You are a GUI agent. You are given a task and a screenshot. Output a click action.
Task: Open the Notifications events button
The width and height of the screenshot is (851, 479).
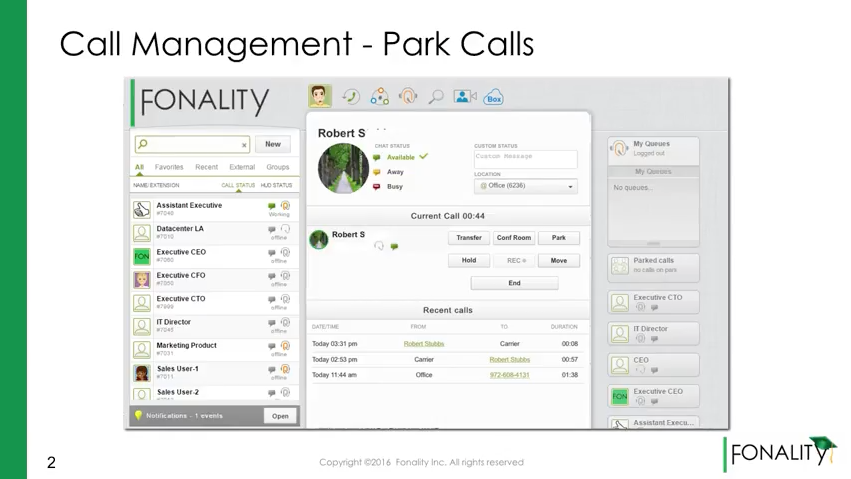(280, 416)
